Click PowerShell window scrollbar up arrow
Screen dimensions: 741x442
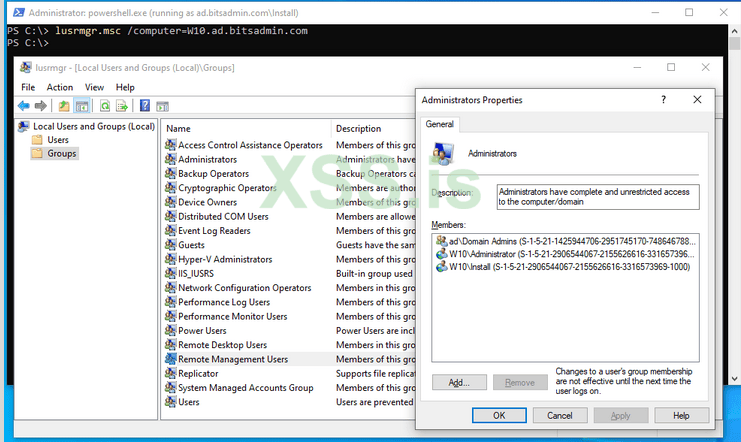734,31
